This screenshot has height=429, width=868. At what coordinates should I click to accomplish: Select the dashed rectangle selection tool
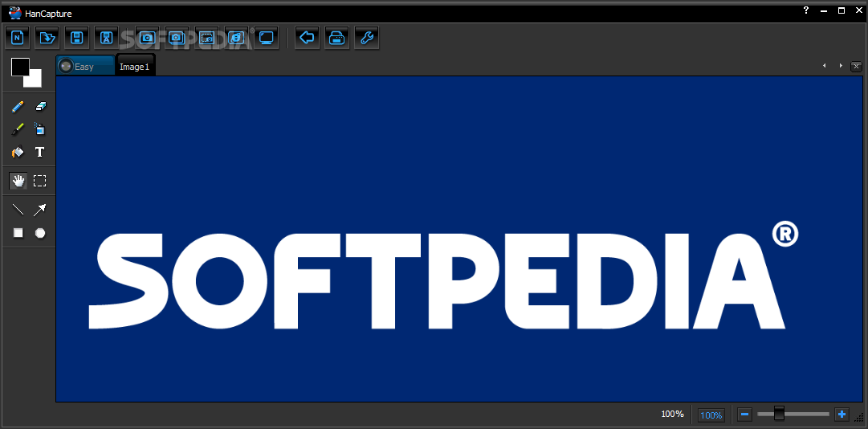pos(40,181)
